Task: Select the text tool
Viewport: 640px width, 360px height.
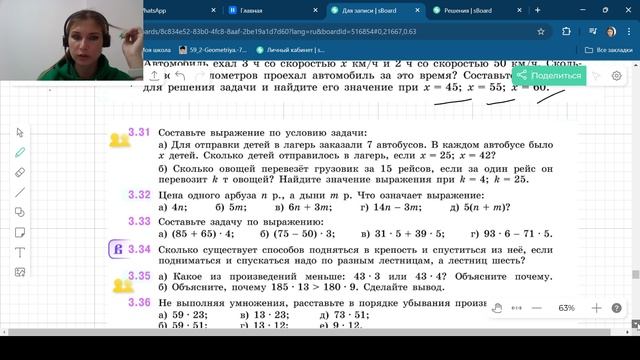Action: click(20, 252)
